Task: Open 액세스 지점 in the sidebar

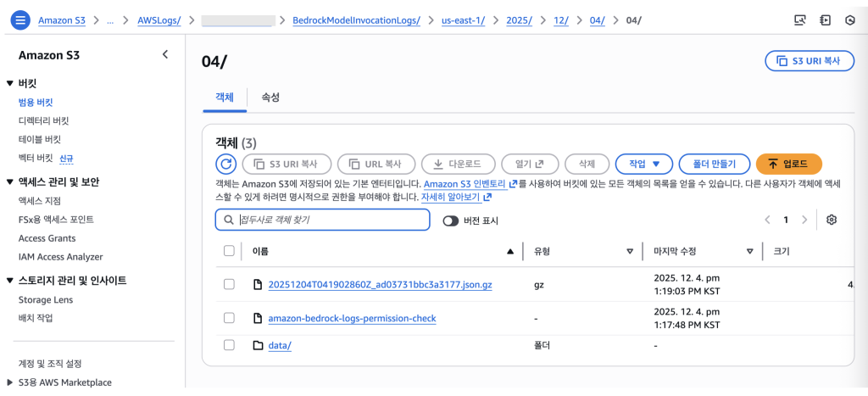Action: pyautogui.click(x=39, y=200)
